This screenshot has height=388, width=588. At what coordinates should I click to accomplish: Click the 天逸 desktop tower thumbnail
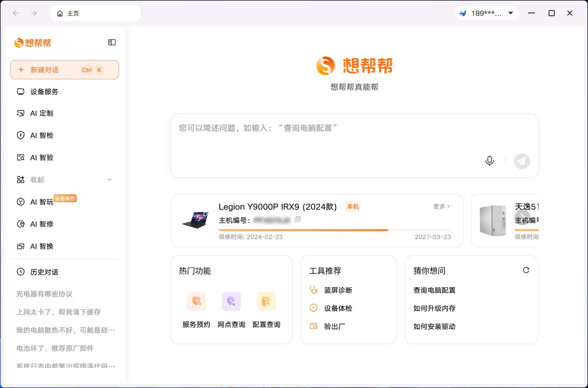[x=493, y=220]
